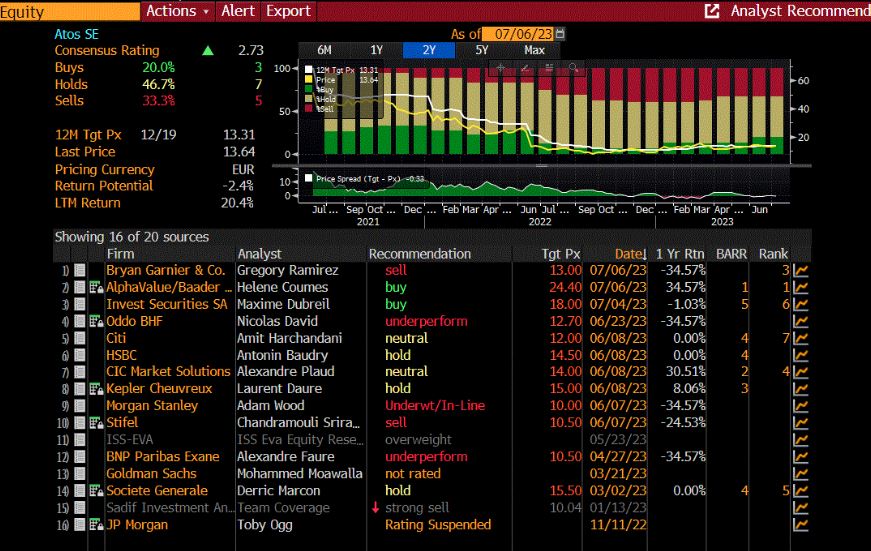Click the locked note icon beside AlphaValue/Baader

click(96, 288)
